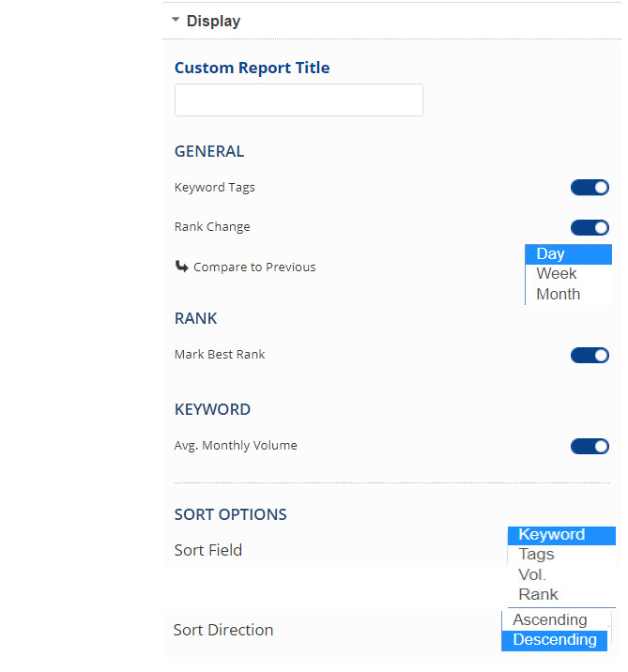Click the Custom Report Title label

[252, 68]
